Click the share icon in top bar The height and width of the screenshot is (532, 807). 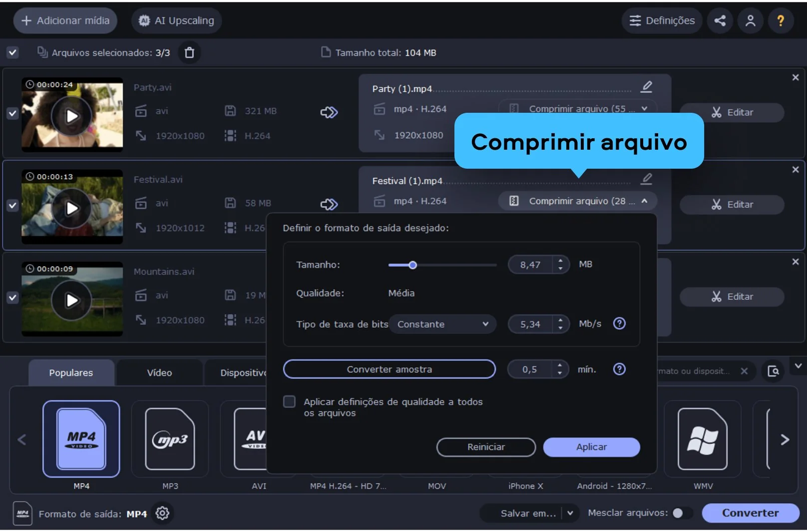(720, 20)
